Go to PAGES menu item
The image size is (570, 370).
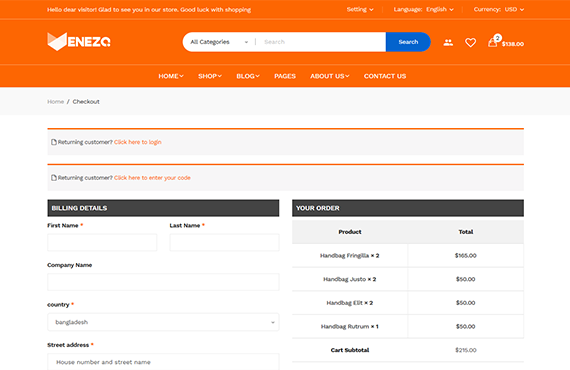285,76
